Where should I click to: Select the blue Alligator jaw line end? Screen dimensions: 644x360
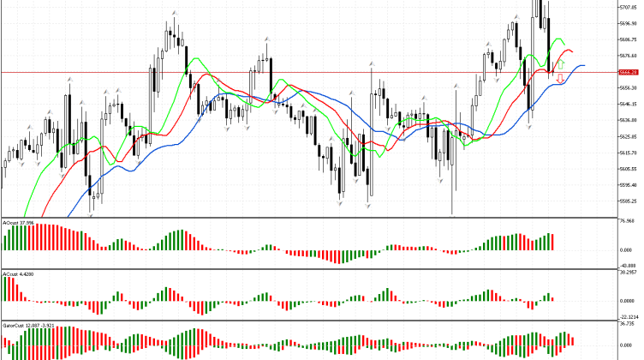coord(583,65)
